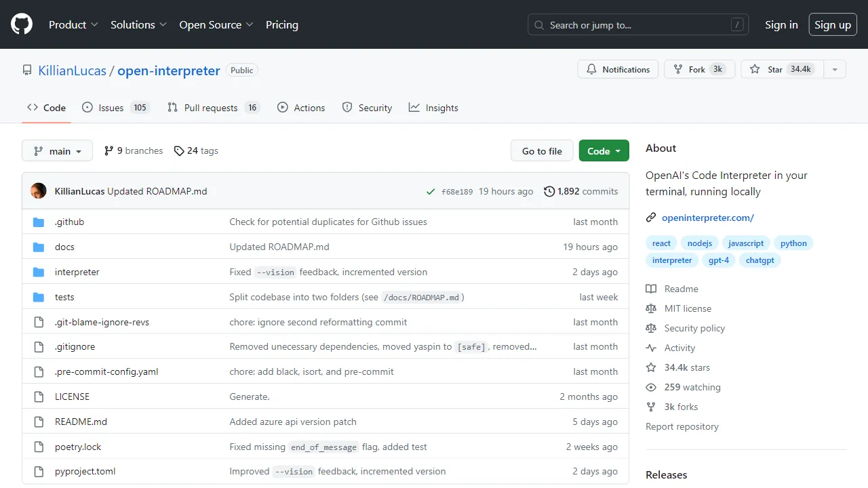Click the scale icon next to Security policy
The image size is (868, 488).
651,328
